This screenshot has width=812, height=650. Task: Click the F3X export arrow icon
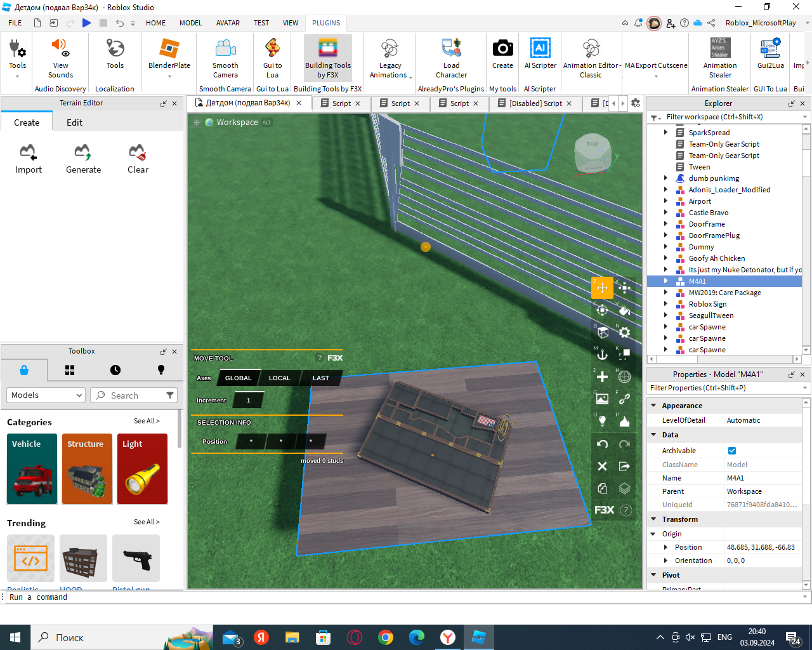click(624, 467)
